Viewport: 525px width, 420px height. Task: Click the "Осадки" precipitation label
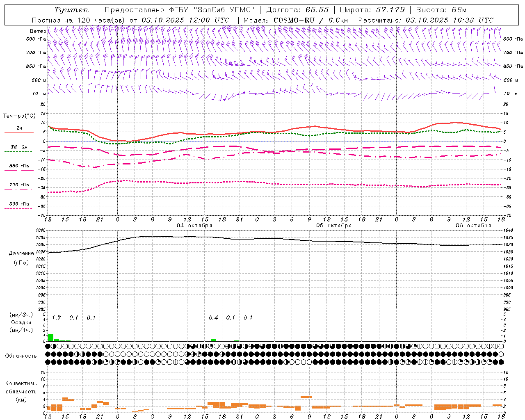[x=21, y=322]
